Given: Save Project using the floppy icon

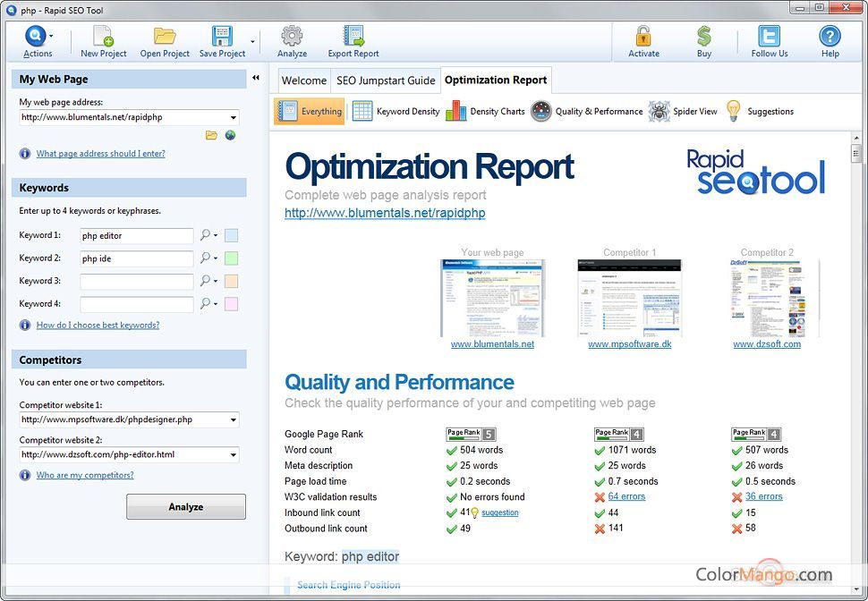Looking at the screenshot, I should (x=222, y=37).
